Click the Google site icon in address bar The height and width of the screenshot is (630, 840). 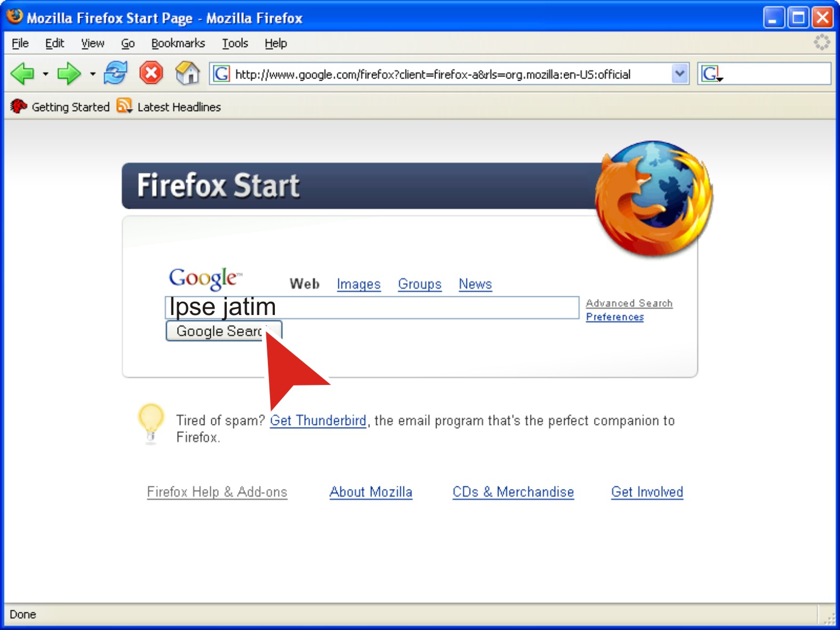[221, 74]
